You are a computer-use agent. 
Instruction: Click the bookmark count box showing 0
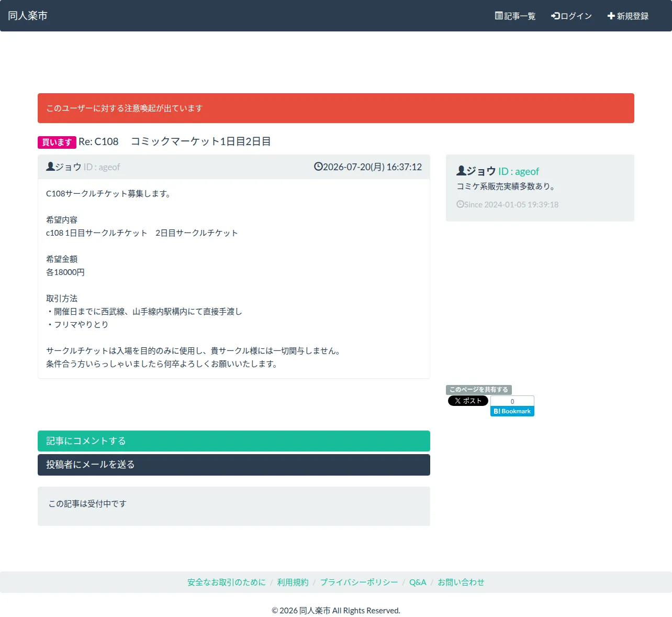click(x=512, y=401)
